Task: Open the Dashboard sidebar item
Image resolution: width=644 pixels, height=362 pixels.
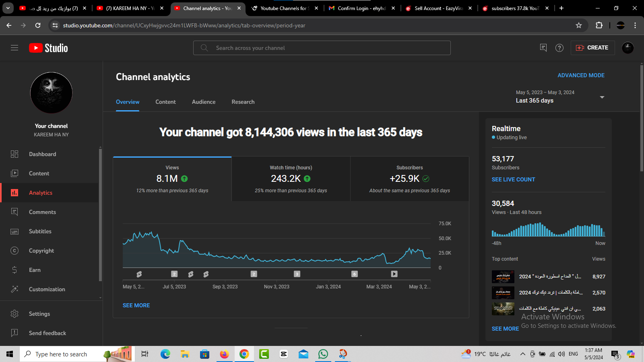Action: (x=42, y=154)
